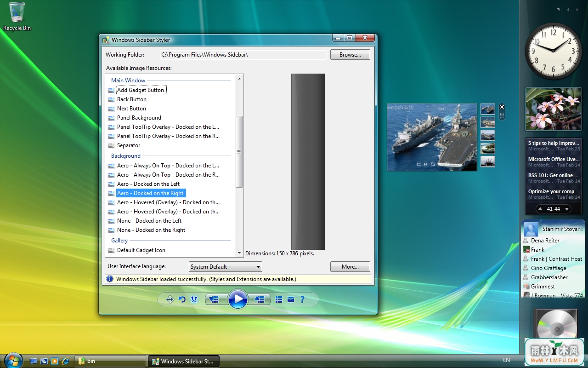Image resolution: width=588 pixels, height=368 pixels.
Task: Click the 'Background' group header
Action: (126, 156)
